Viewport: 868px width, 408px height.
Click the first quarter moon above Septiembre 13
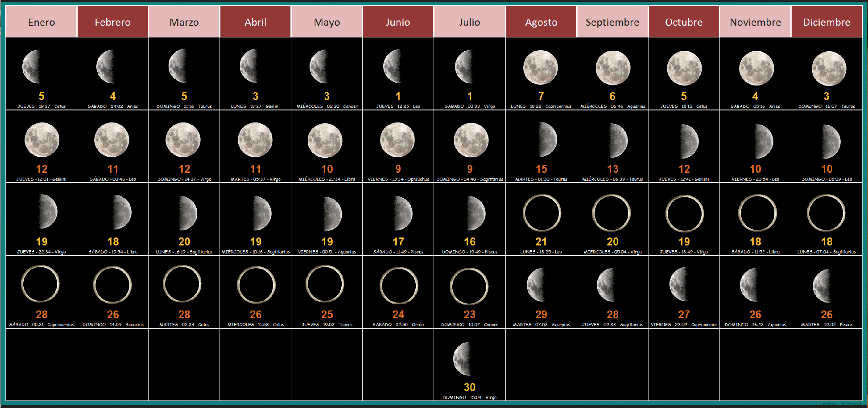point(618,141)
